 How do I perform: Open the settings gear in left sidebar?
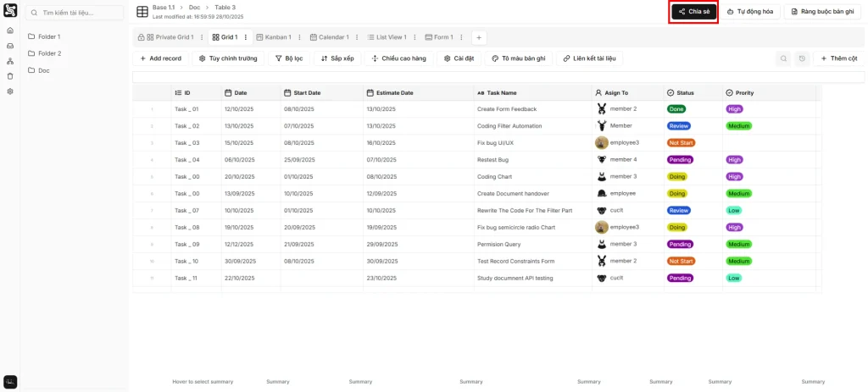point(10,91)
